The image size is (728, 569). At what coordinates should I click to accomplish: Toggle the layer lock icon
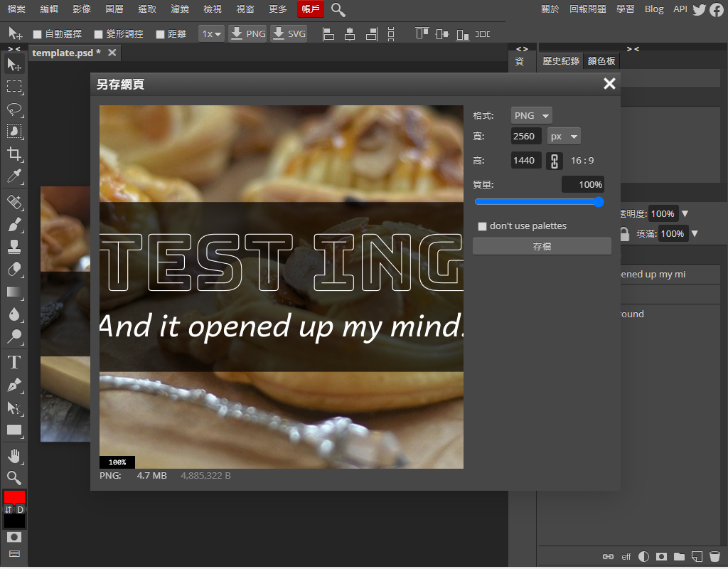click(624, 233)
